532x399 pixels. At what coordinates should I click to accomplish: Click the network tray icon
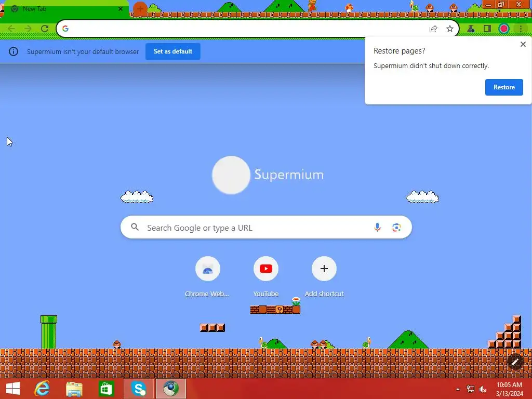click(471, 389)
